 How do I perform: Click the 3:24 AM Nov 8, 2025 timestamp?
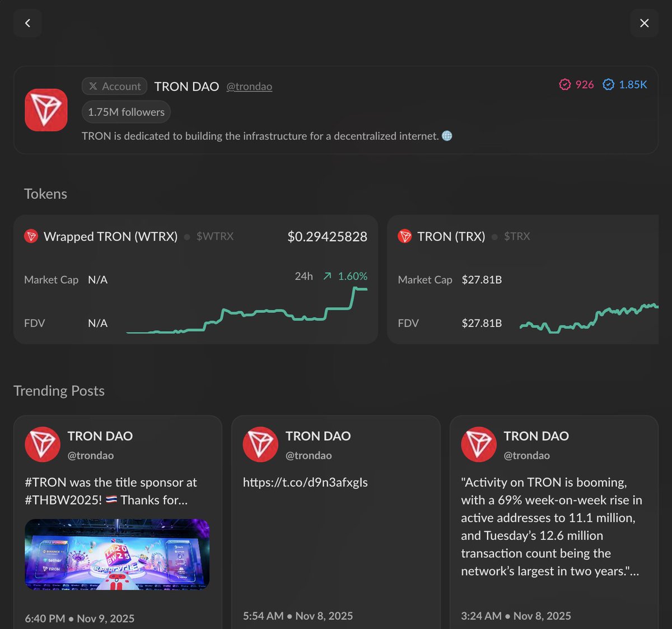[516, 616]
